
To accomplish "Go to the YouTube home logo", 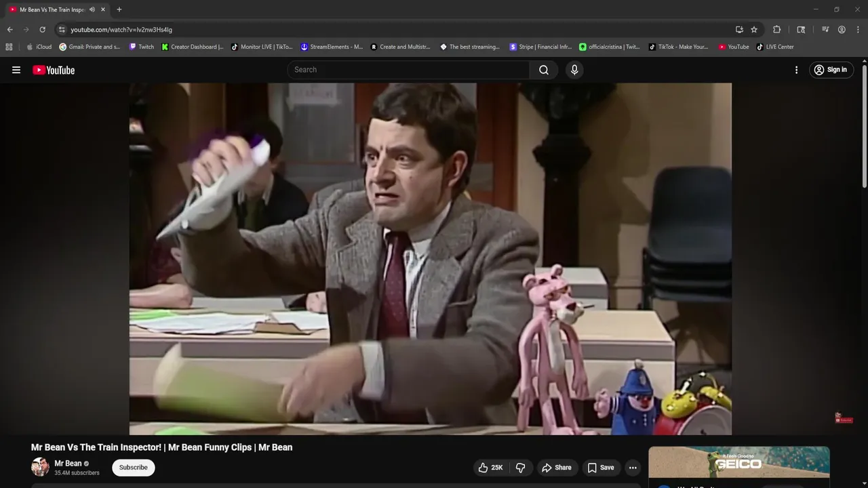I will point(54,70).
